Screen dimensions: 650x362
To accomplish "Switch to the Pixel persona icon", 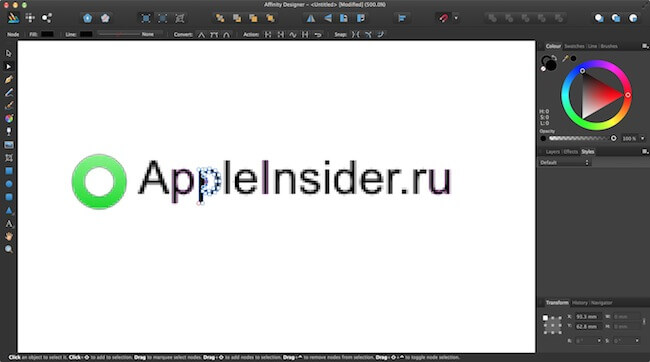I will pos(30,18).
